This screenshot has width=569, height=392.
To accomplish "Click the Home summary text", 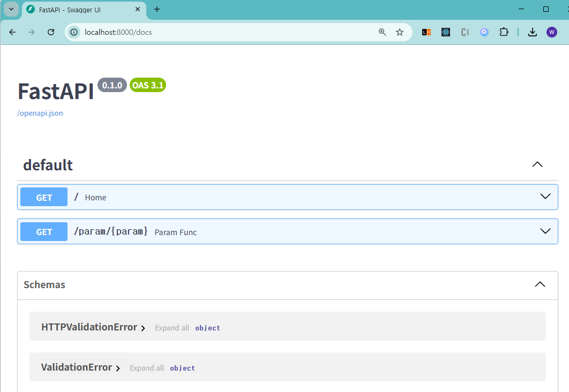I will point(95,198).
